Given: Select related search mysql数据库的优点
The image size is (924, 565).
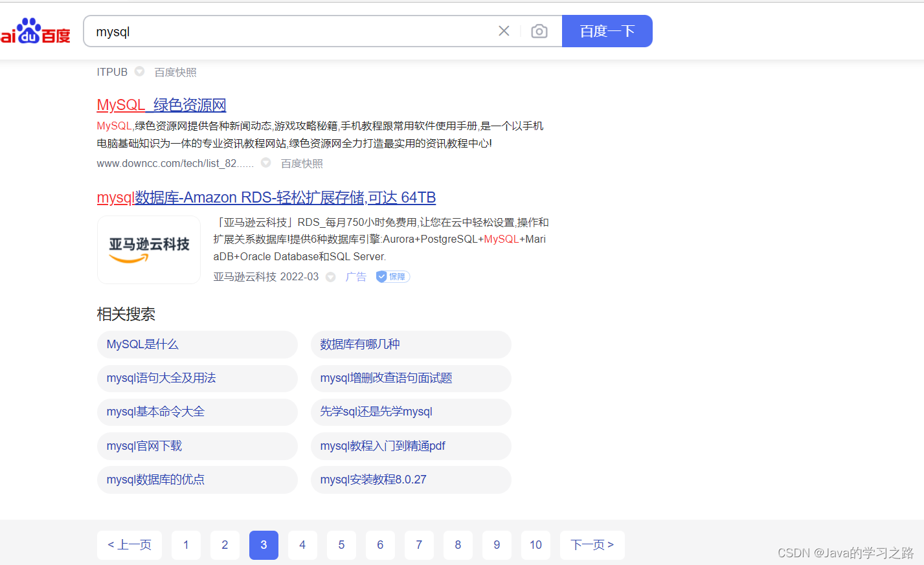Looking at the screenshot, I should point(197,480).
